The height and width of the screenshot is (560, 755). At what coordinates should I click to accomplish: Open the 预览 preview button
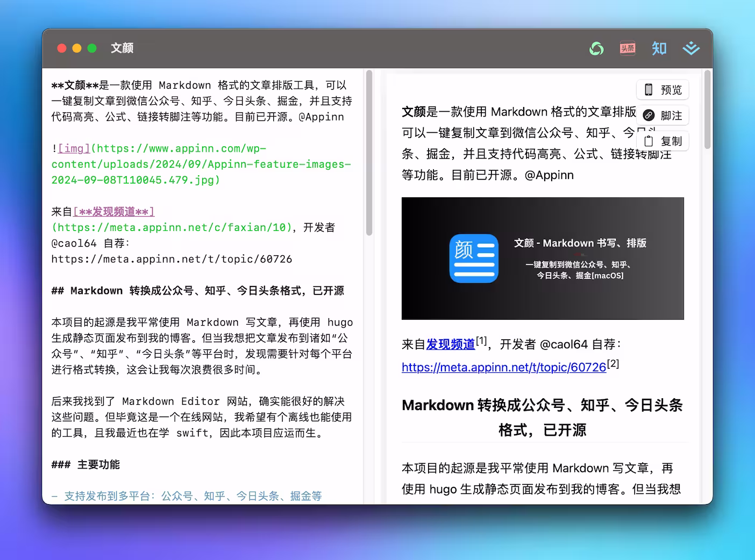[x=663, y=90]
